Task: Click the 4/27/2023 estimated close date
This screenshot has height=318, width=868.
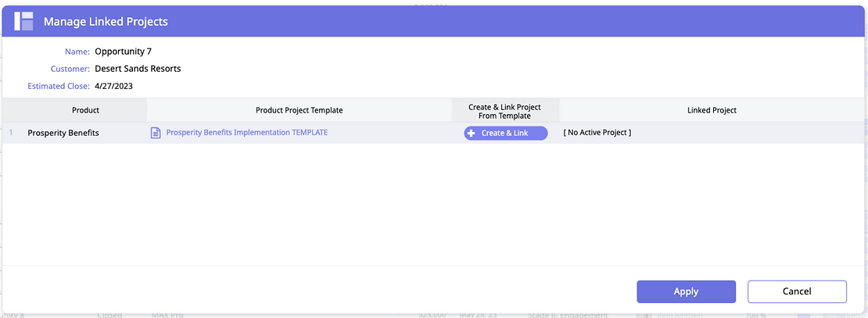Action: point(114,86)
